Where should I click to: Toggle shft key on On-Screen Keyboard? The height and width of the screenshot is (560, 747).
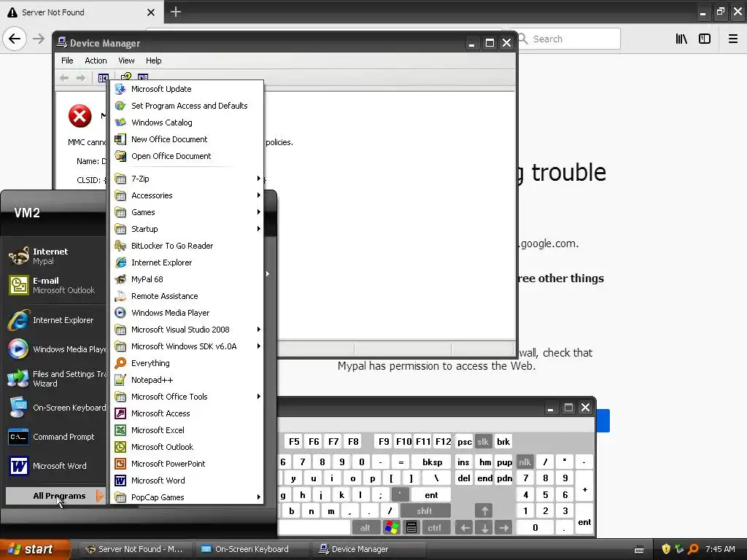point(425,511)
